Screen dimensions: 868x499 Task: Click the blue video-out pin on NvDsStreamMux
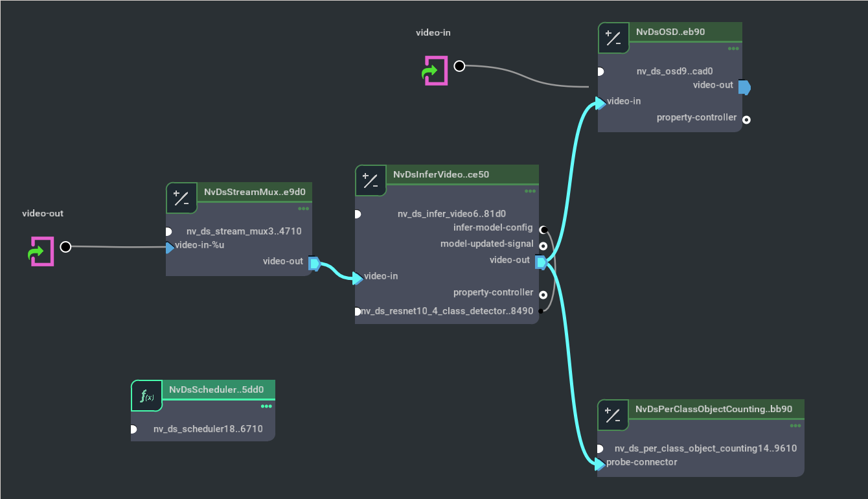[314, 263]
